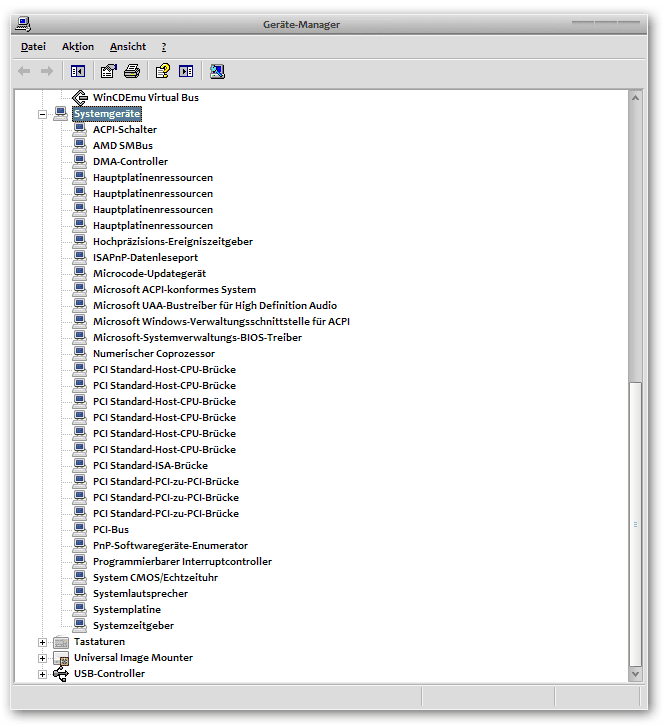
Task: Toggle the console tree pane toolbar icon
Action: (x=78, y=71)
